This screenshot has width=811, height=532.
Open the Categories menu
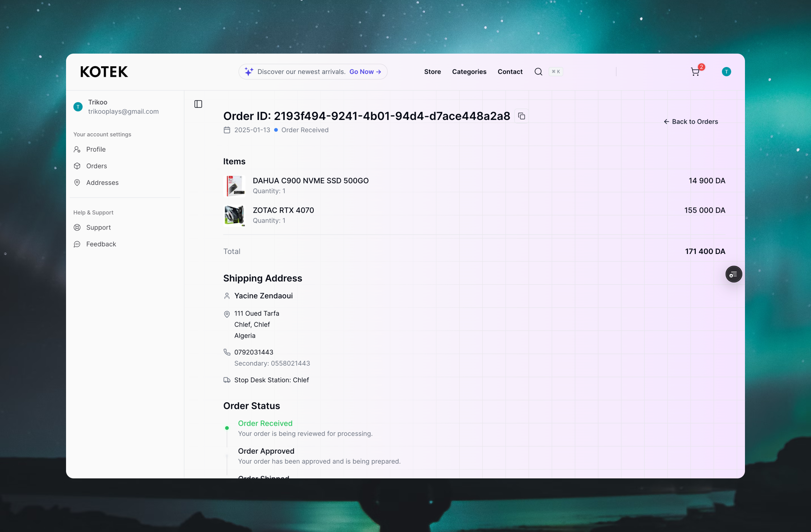click(x=469, y=71)
